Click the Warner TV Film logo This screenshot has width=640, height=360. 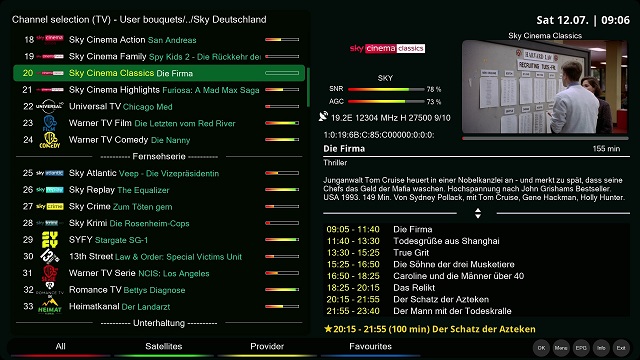[49, 123]
